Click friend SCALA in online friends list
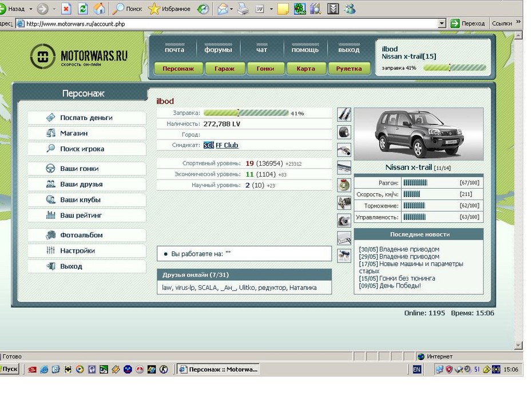The height and width of the screenshot is (399, 532). [207, 288]
